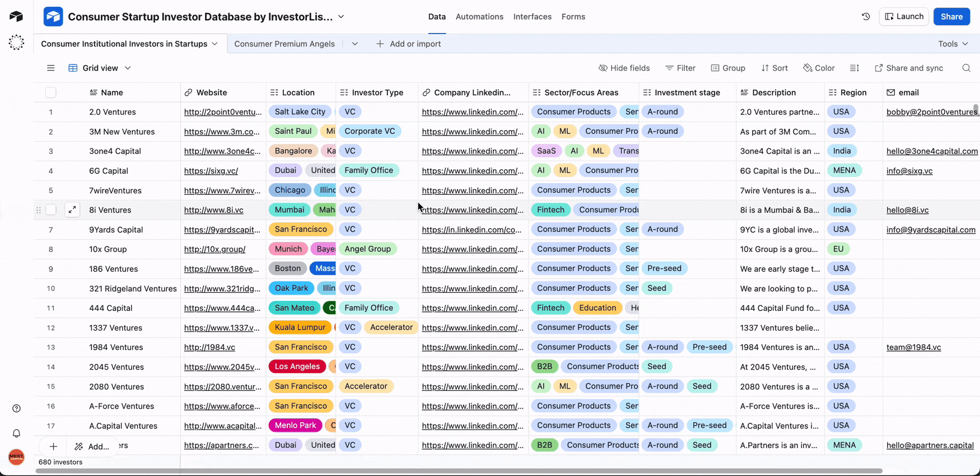Open the notifications bell icon
The width and height of the screenshot is (980, 476).
point(16,433)
